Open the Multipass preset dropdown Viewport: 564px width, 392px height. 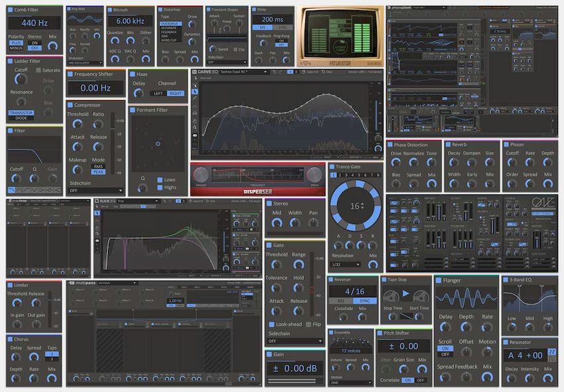117,283
